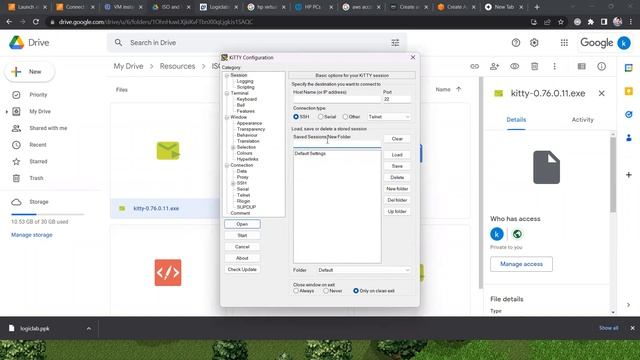
Task: Remove file using trash icon in toolbar
Action: click(x=534, y=66)
